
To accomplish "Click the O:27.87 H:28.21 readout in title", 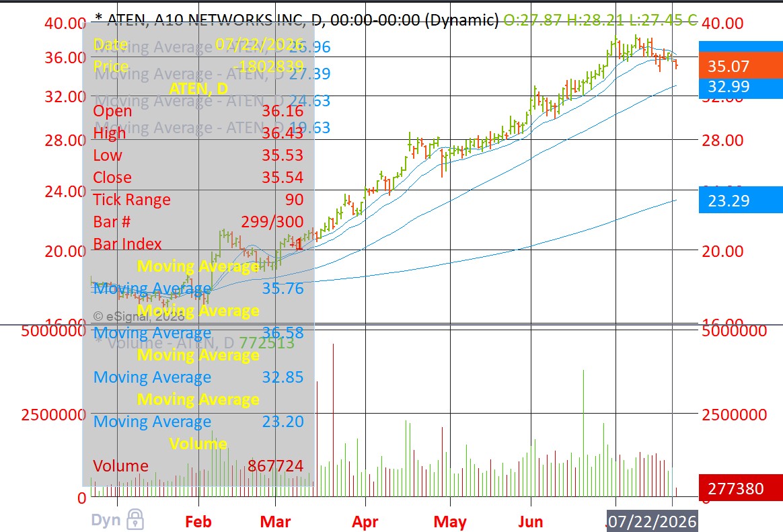I will click(564, 20).
